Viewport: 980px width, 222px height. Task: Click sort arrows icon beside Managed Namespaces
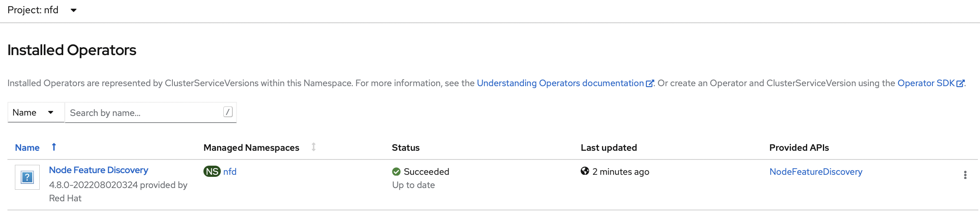coord(314,147)
